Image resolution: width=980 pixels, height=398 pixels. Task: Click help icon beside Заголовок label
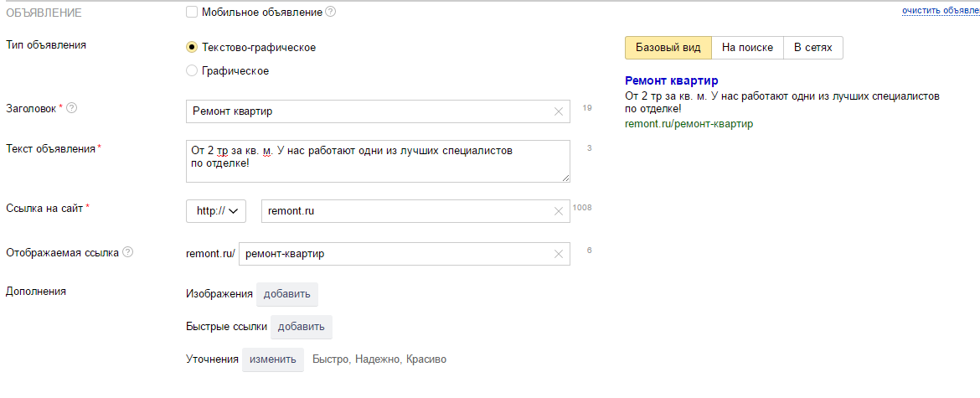pyautogui.click(x=71, y=108)
